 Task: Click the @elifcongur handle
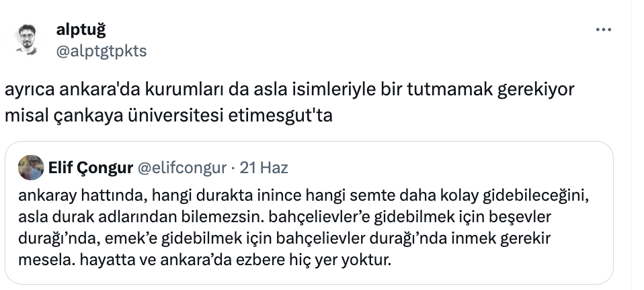click(182, 168)
